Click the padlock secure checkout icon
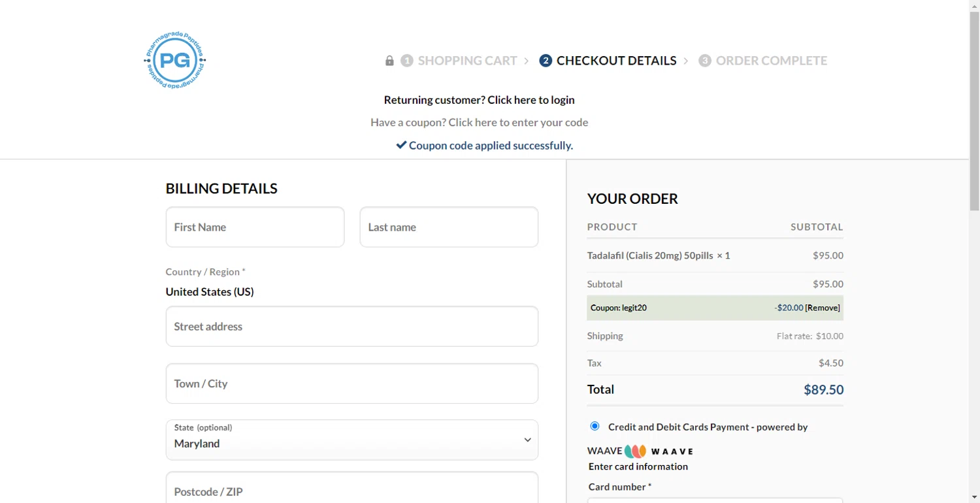Image resolution: width=980 pixels, height=503 pixels. pos(389,61)
